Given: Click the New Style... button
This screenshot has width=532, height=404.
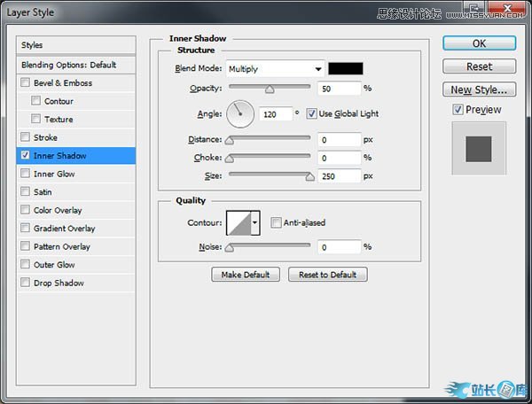Looking at the screenshot, I should [479, 89].
